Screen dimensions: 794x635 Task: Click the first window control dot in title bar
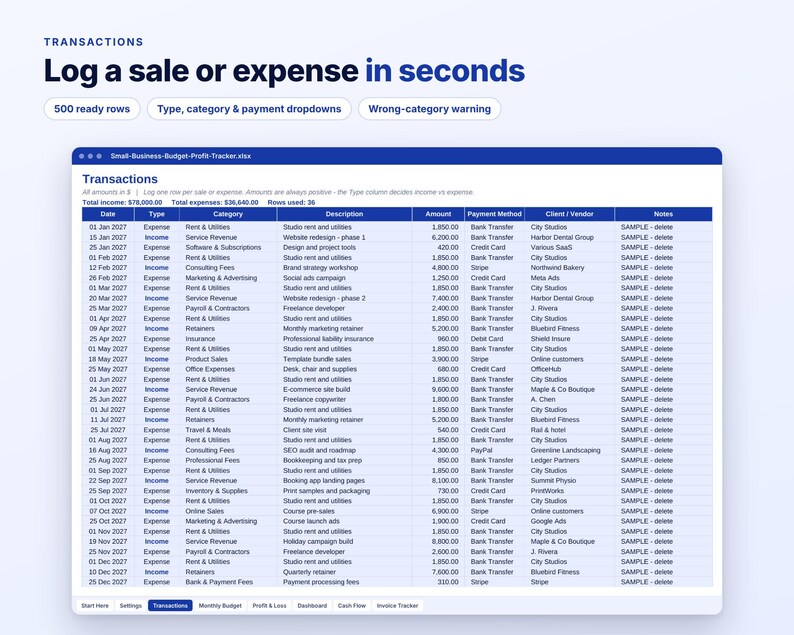click(x=82, y=156)
